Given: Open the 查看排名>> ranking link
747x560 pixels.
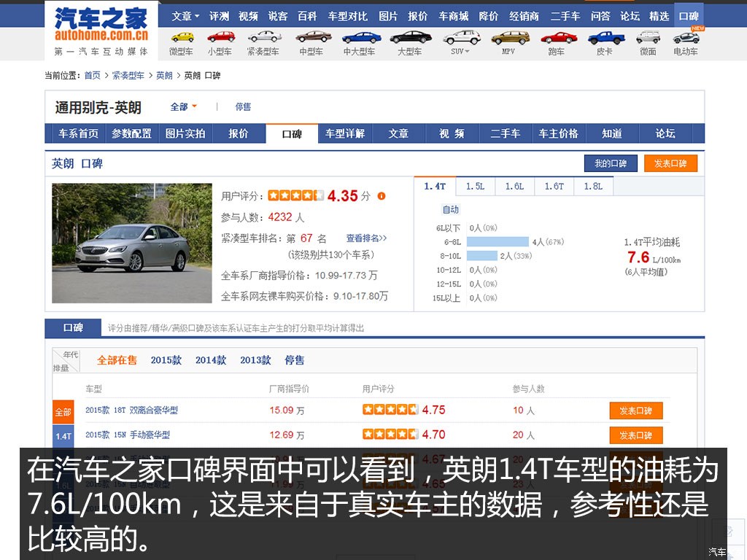Looking at the screenshot, I should click(366, 238).
